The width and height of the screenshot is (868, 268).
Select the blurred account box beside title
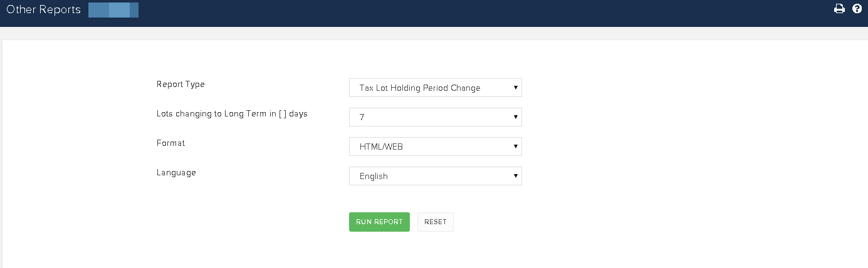coord(113,10)
